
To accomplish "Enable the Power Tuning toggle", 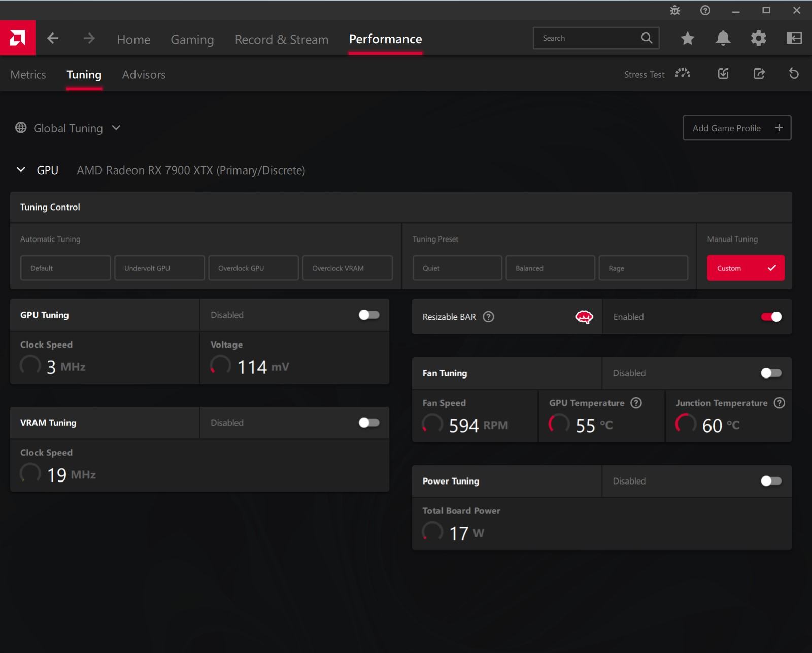I will [x=771, y=481].
